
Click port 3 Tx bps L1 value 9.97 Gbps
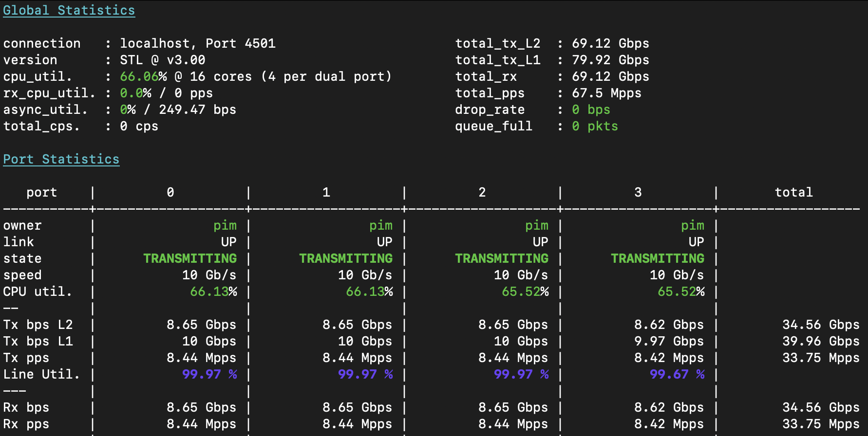pyautogui.click(x=669, y=341)
